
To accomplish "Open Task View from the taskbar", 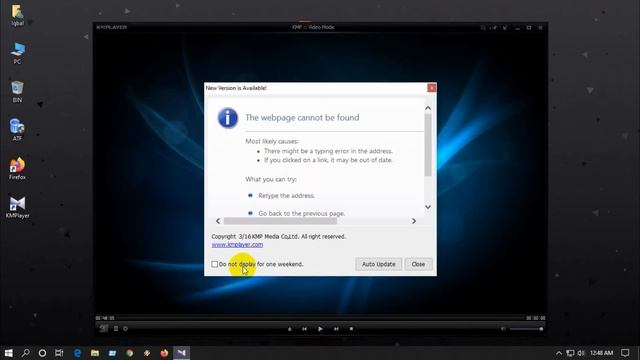I will point(59,353).
